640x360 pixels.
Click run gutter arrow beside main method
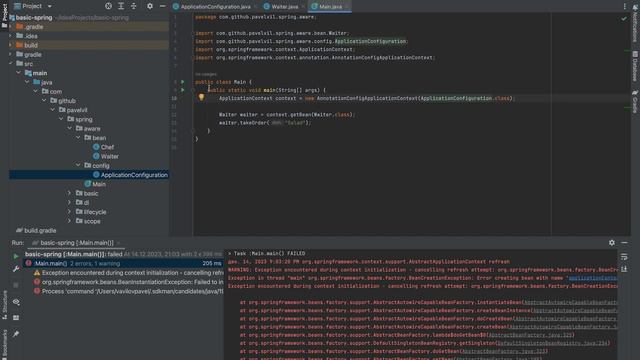pyautogui.click(x=182, y=90)
